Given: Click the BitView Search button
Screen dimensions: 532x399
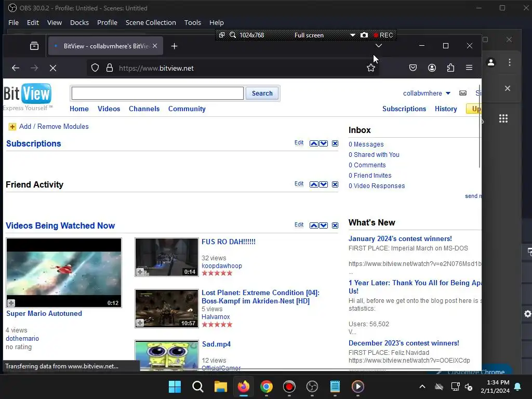Looking at the screenshot, I should pyautogui.click(x=262, y=94).
